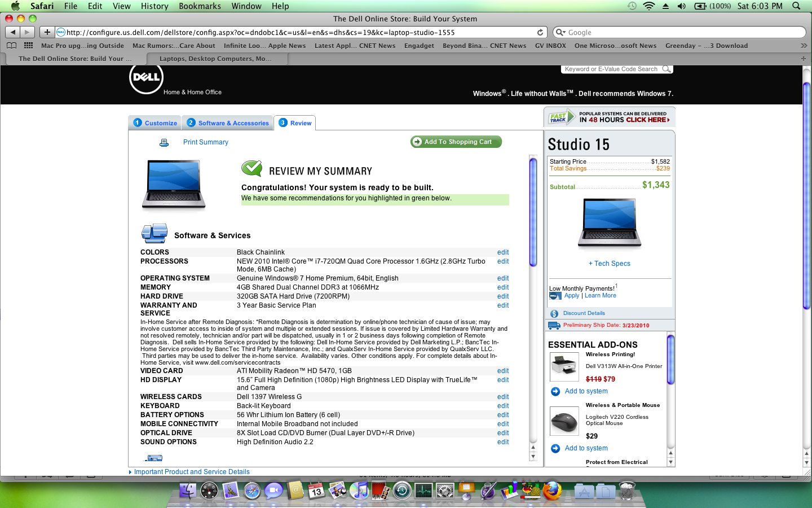The height and width of the screenshot is (508, 812).
Task: Edit the OPTICAL DRIVE selection
Action: coord(503,433)
